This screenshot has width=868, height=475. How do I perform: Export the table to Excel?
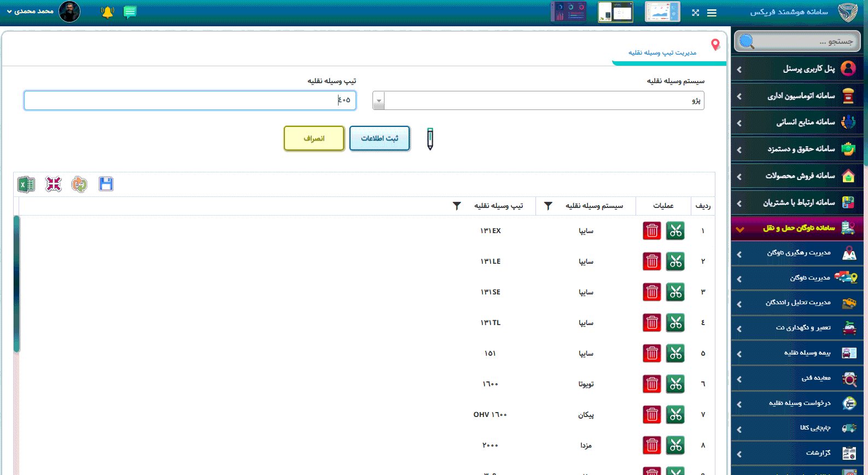26,184
